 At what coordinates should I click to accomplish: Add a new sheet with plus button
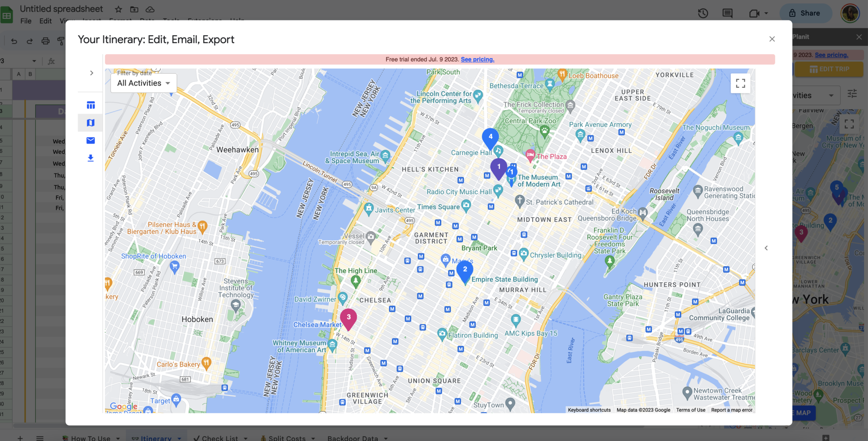(20, 438)
